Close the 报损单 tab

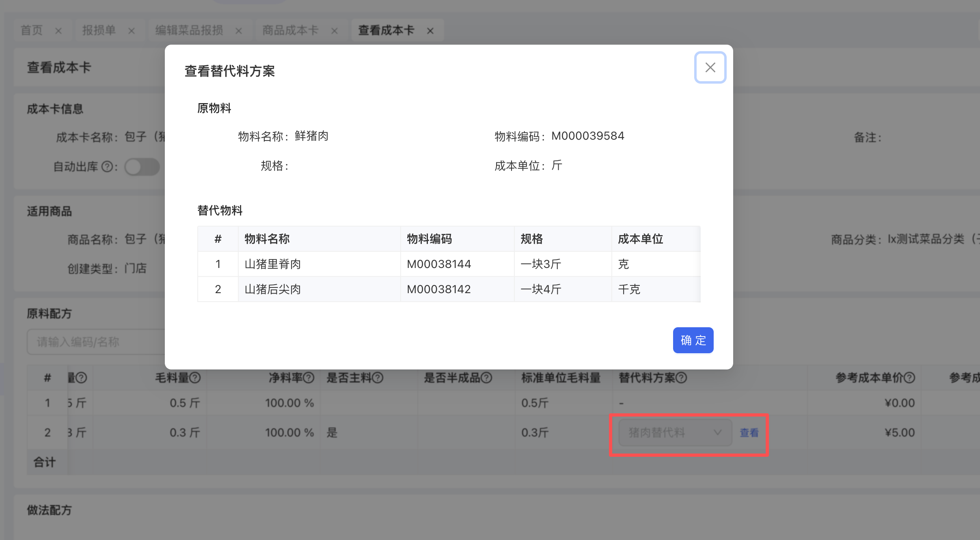click(132, 31)
